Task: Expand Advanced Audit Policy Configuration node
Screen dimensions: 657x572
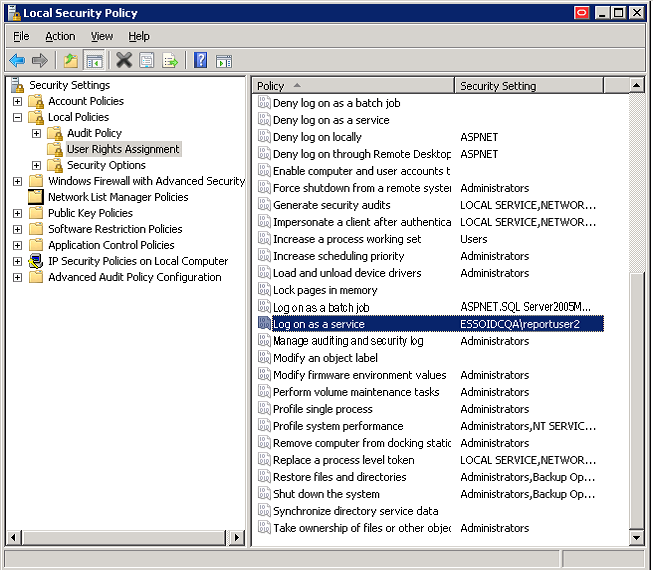Action: coord(18,278)
